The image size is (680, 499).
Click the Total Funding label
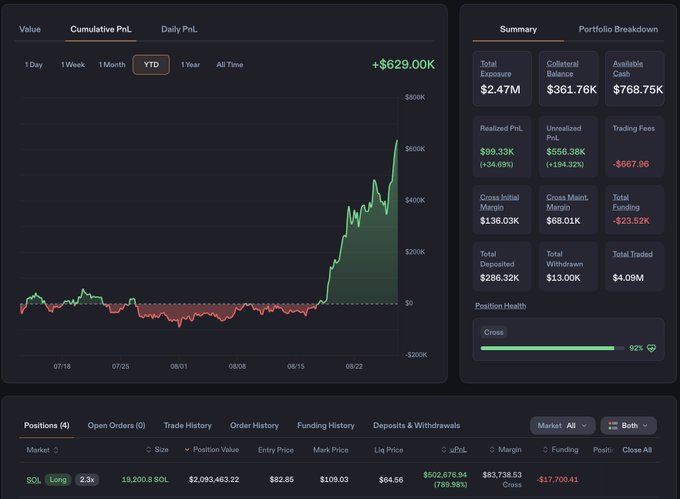point(626,202)
